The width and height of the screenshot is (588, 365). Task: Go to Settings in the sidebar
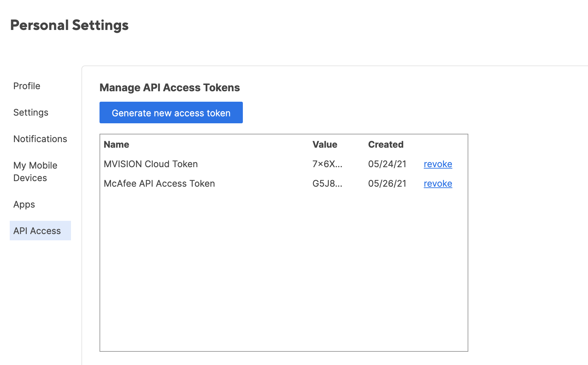pyautogui.click(x=31, y=112)
